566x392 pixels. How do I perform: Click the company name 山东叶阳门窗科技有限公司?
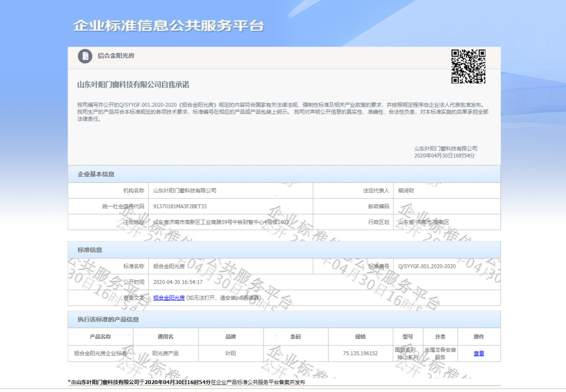point(184,190)
